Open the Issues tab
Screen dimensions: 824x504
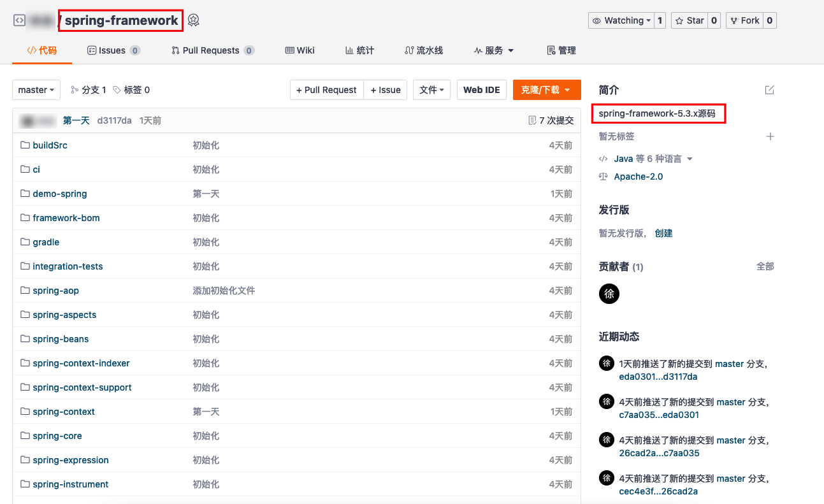click(x=113, y=50)
